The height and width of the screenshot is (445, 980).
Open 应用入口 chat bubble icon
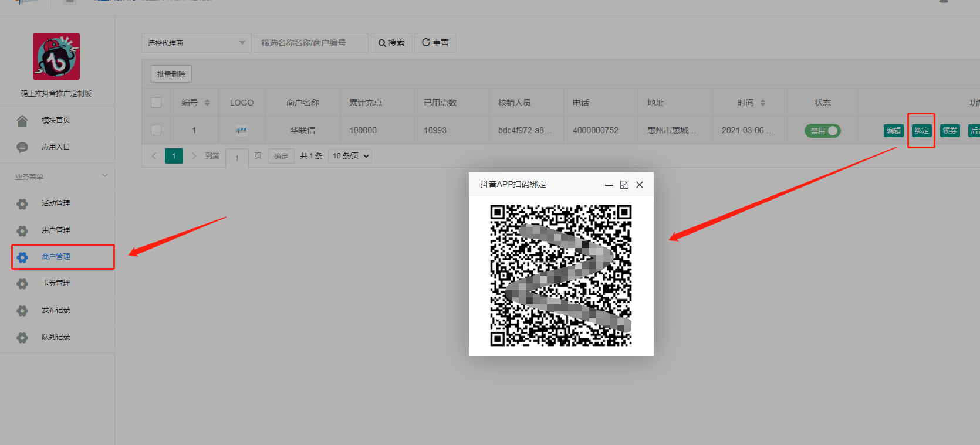coord(22,147)
